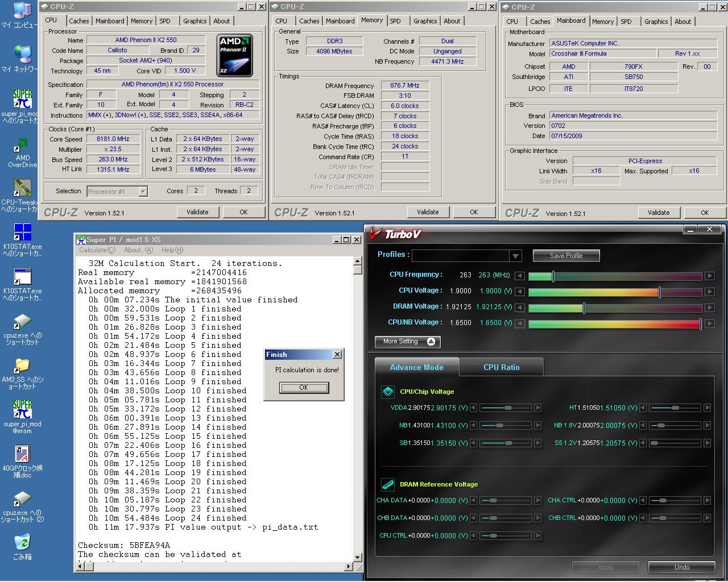Click the AMD Phenom II logo in CPU-Z
The width and height of the screenshot is (728, 582).
pyautogui.click(x=234, y=56)
